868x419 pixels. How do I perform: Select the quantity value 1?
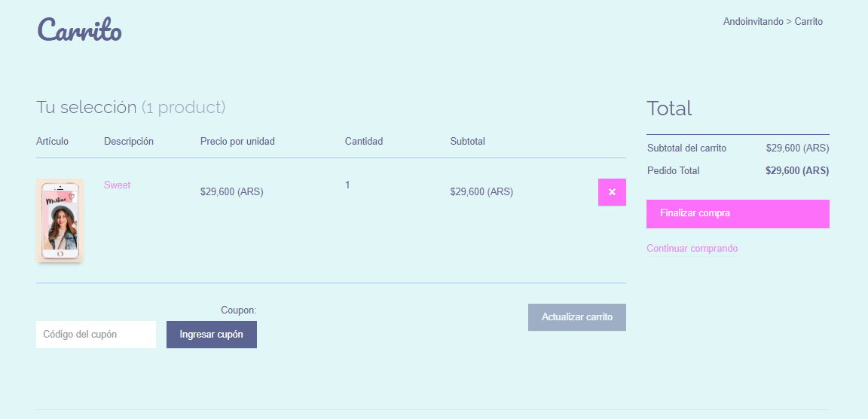click(347, 185)
